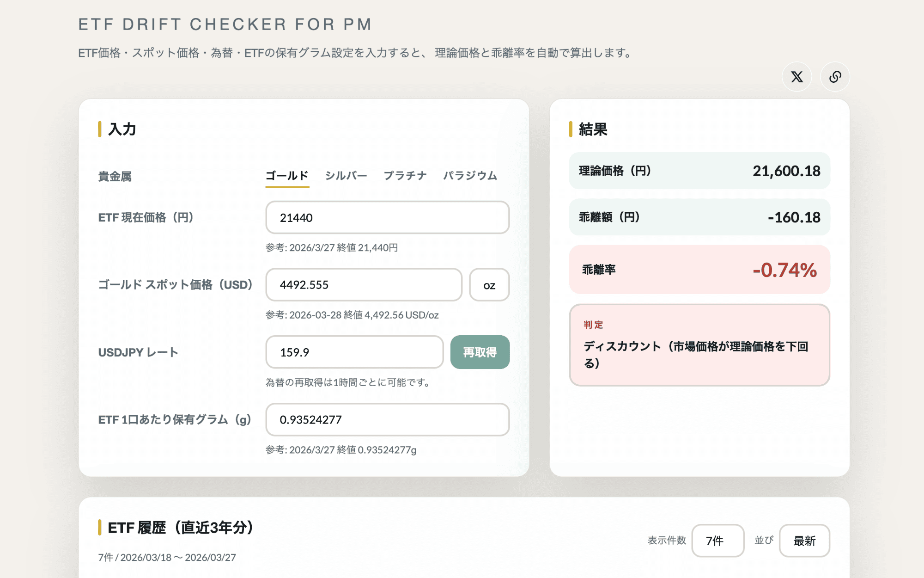Image resolution: width=924 pixels, height=578 pixels.
Task: Click the copy link icon
Action: coord(835,77)
